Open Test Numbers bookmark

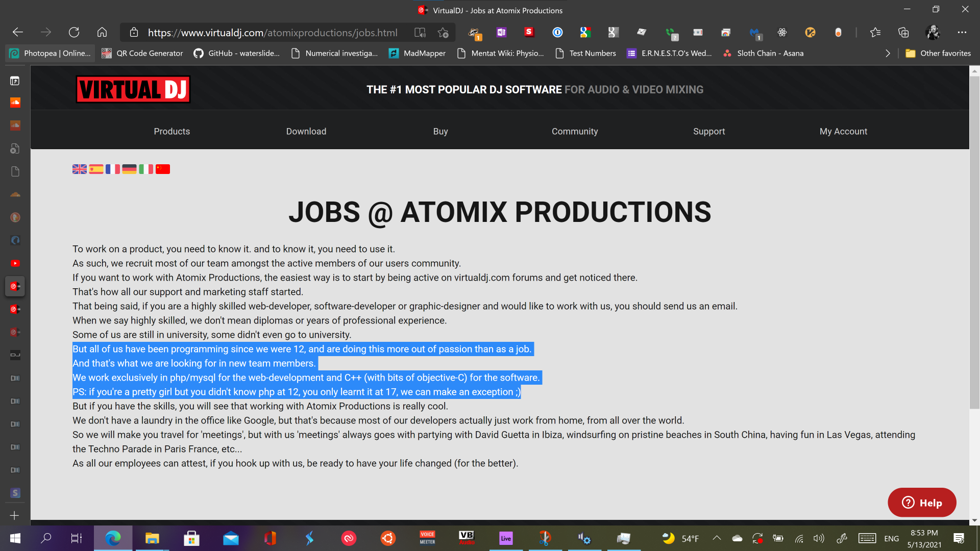585,53
